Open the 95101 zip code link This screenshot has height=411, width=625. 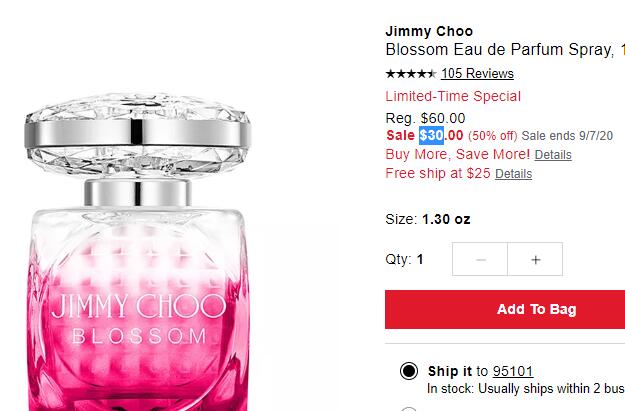[513, 371]
